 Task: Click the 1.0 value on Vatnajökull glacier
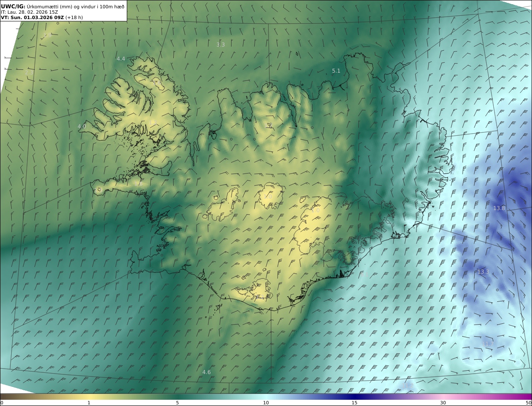click(315, 210)
